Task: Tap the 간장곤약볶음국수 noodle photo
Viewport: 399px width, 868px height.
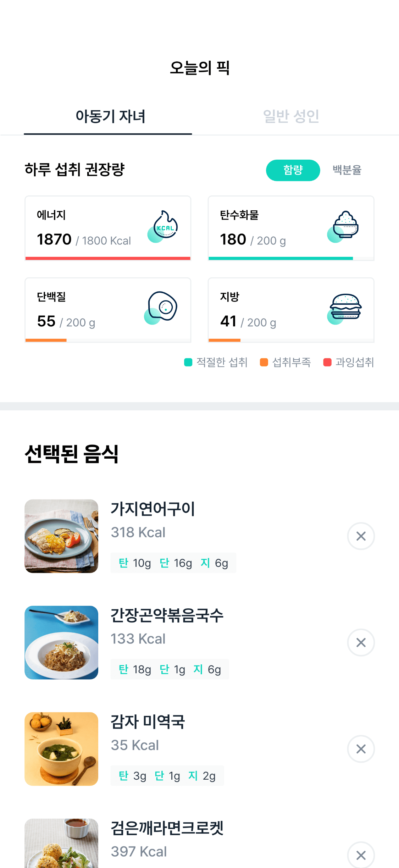Action: point(61,642)
